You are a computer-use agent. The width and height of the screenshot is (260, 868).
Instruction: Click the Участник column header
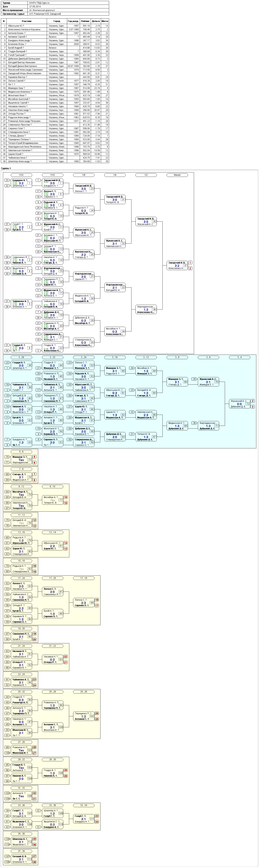pyautogui.click(x=27, y=21)
